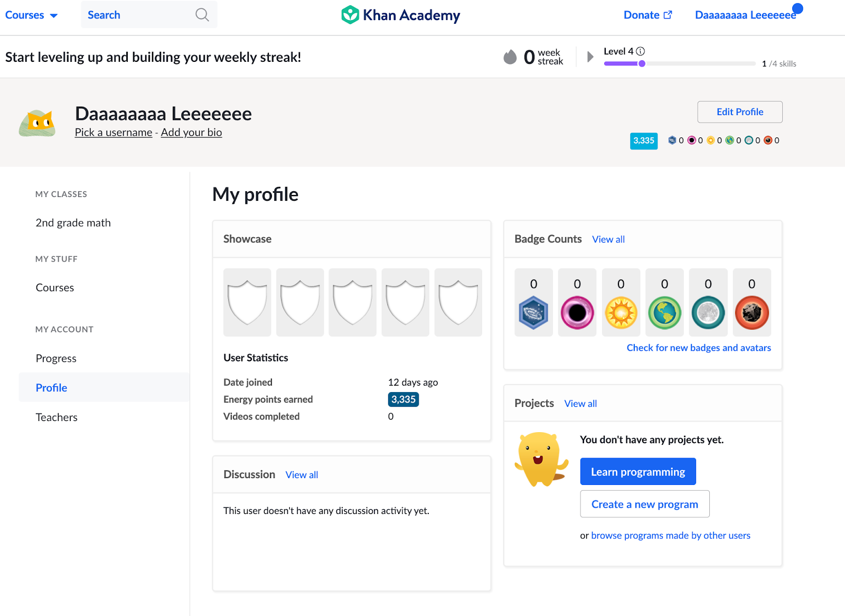Viewport: 845px width, 616px height.
Task: Click the small sun badge in header
Action: (x=710, y=140)
